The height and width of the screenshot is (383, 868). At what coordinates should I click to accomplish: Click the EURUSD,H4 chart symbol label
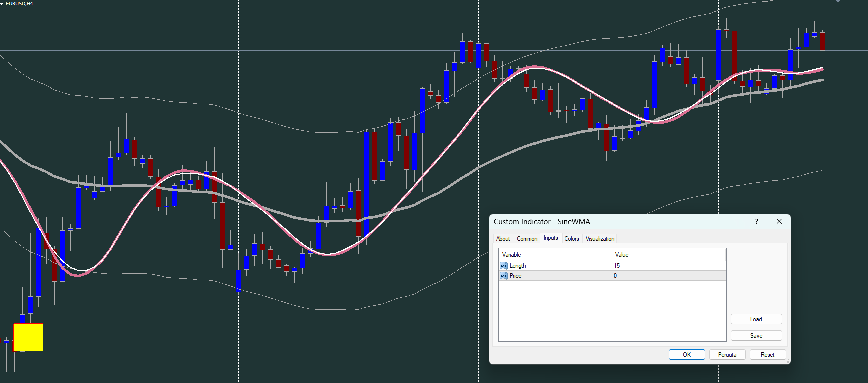[19, 4]
